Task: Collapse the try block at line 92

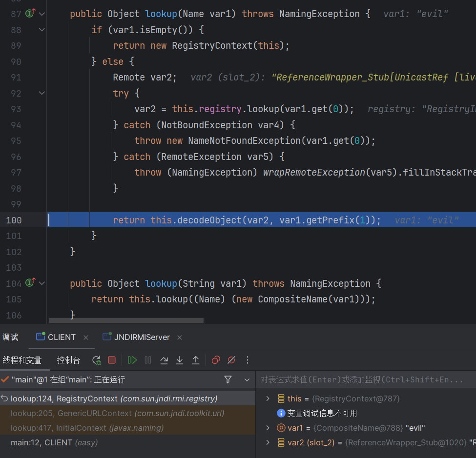Action: coord(42,93)
